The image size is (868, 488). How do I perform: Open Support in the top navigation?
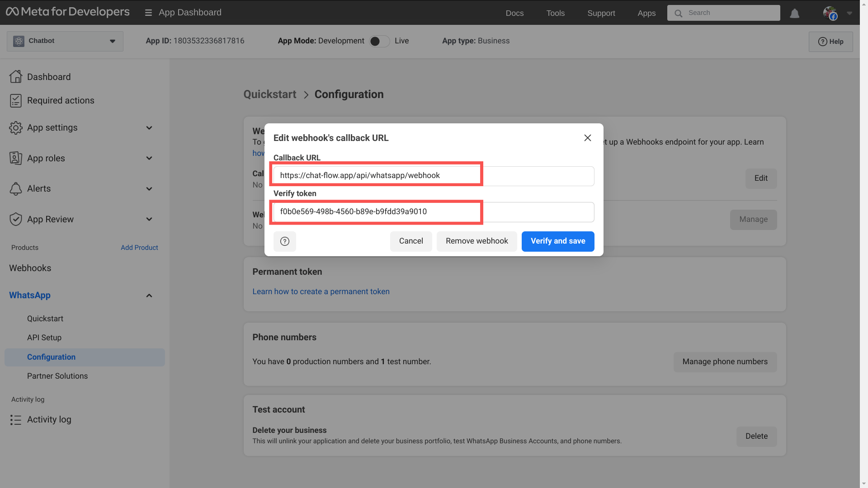(601, 13)
